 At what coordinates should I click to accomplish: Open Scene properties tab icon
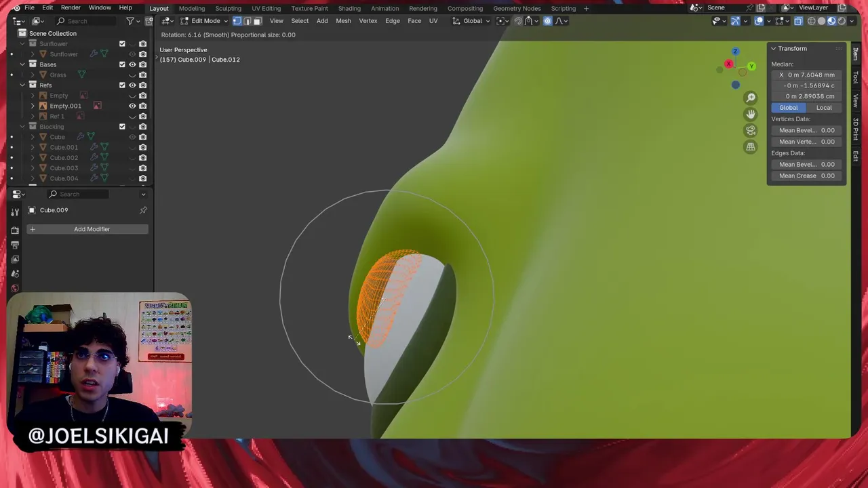coord(15,274)
